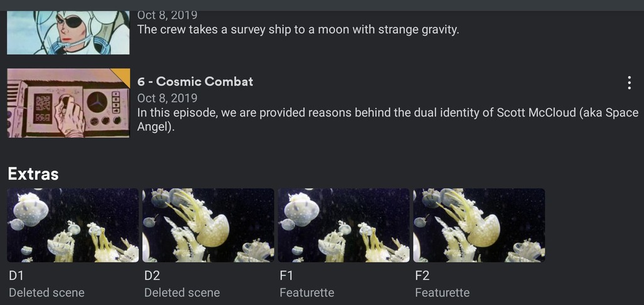
Task: Click the Extras section heading
Action: coord(33,174)
